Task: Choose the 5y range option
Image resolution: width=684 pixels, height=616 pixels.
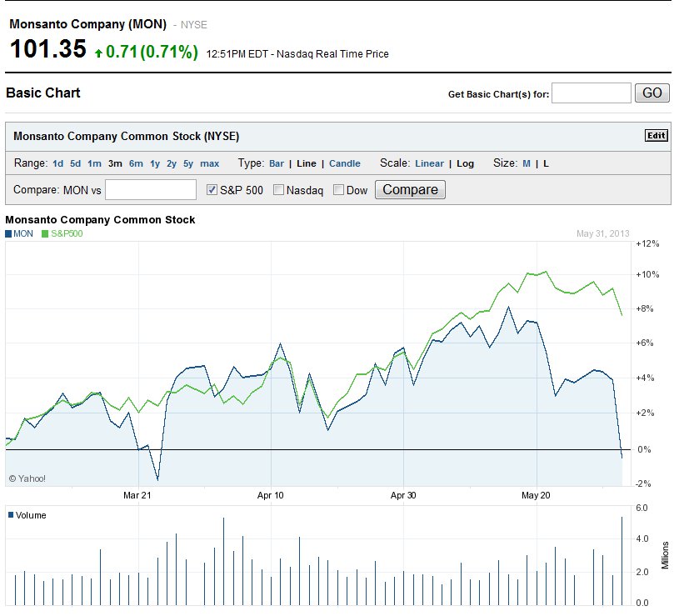Action: (188, 163)
